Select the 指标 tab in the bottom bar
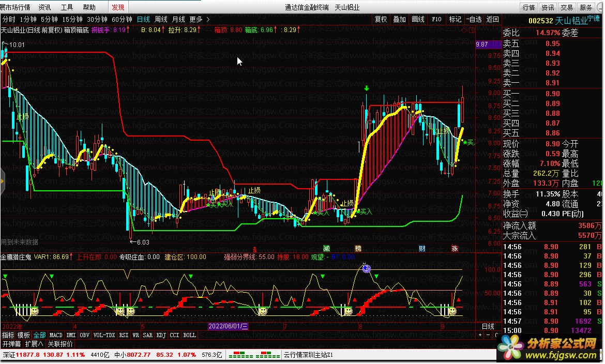The image size is (605, 364). click(x=8, y=335)
